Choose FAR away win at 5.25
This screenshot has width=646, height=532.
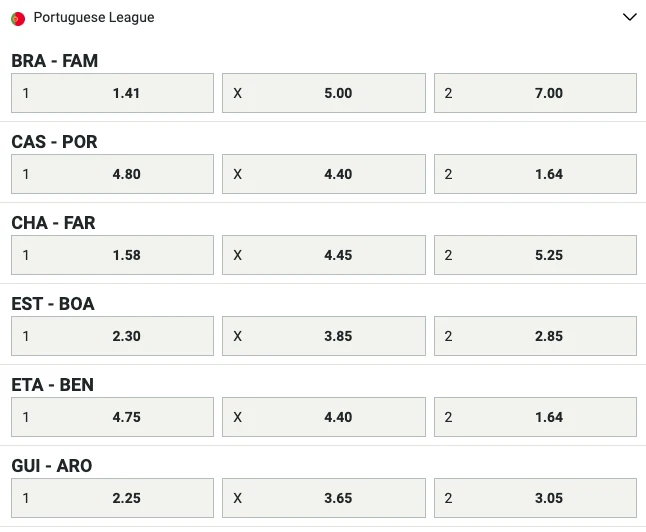point(535,255)
